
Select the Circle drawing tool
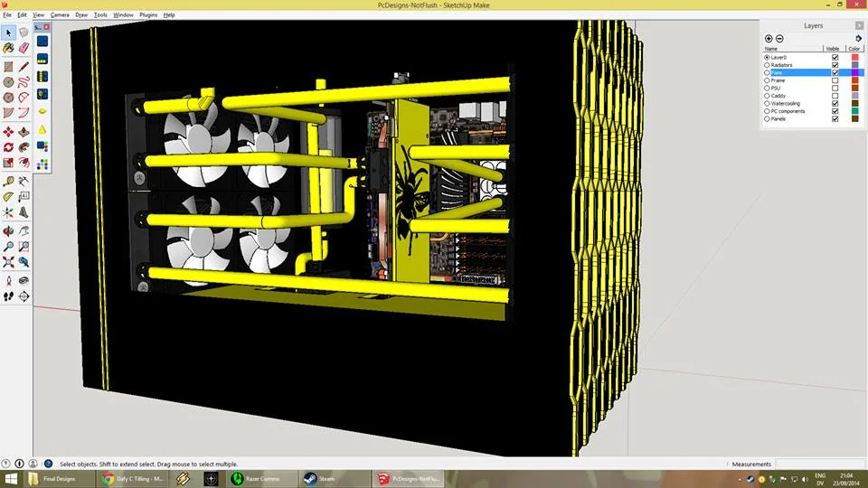click(x=8, y=82)
